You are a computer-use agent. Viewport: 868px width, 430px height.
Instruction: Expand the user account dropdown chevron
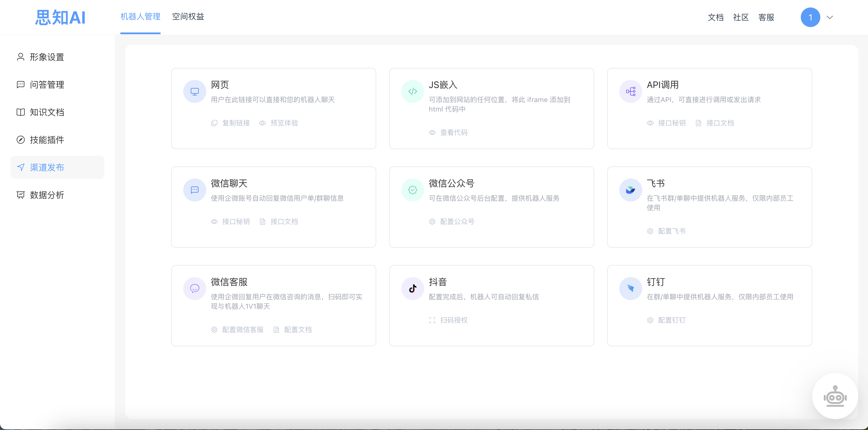830,18
